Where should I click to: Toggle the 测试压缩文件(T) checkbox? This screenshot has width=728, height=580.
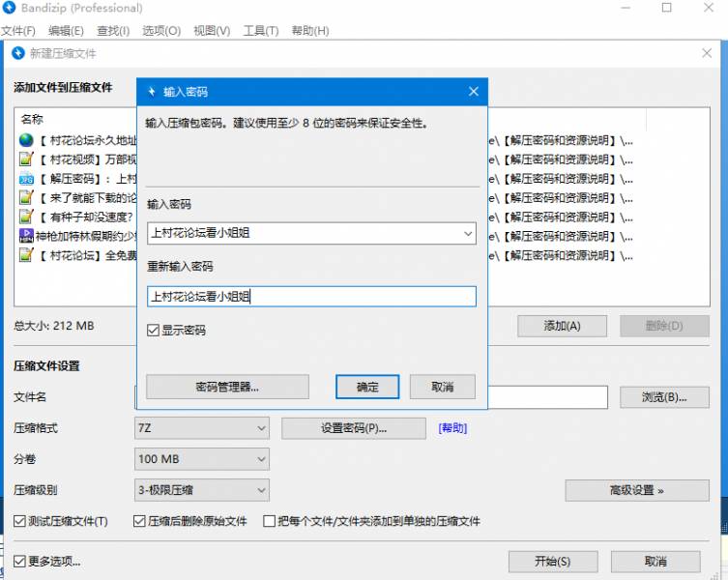(20, 521)
